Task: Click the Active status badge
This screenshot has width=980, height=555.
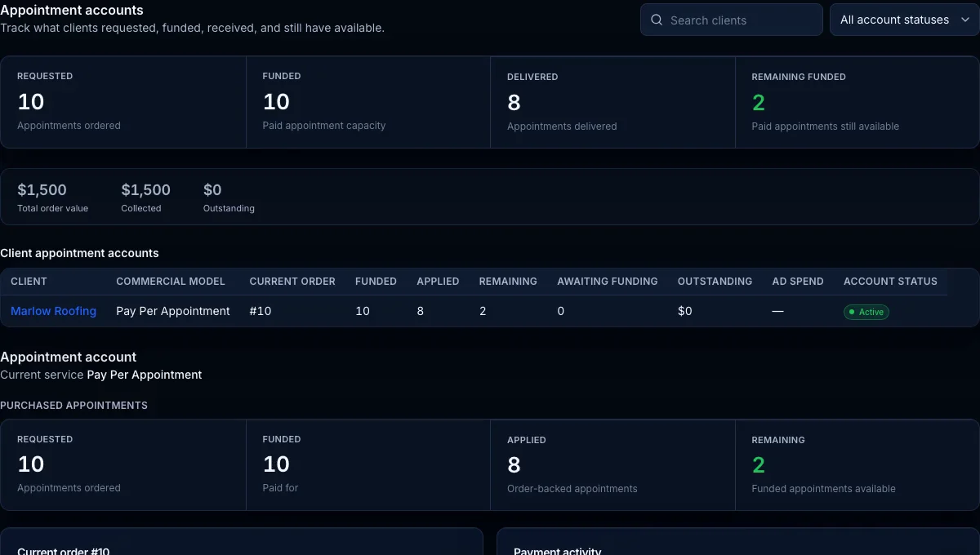Action: 866,312
